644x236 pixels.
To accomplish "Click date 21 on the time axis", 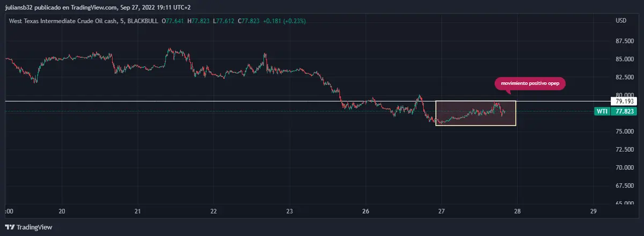I will click(x=138, y=211).
